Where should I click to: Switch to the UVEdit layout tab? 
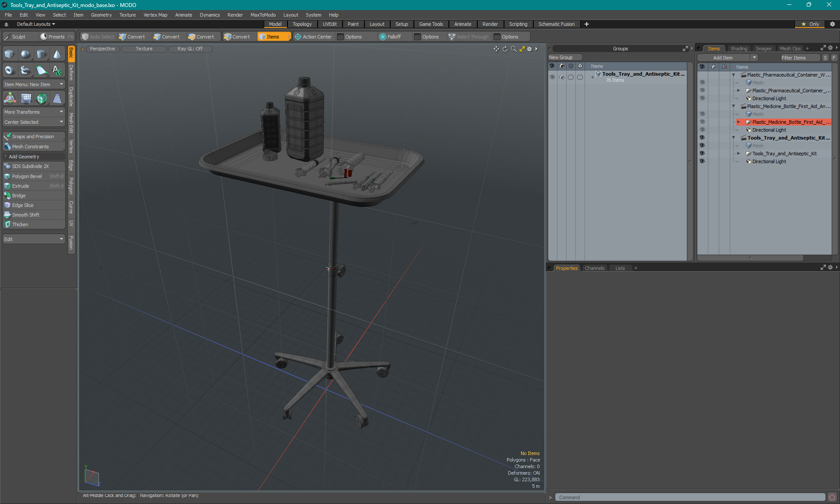tap(329, 24)
